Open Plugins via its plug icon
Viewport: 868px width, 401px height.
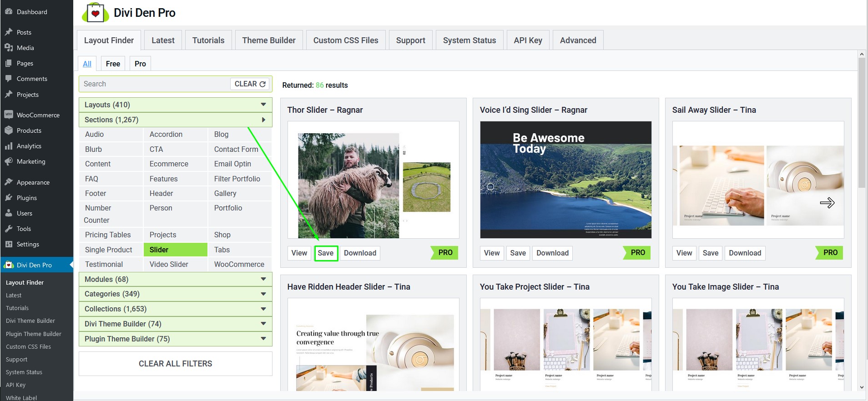point(8,198)
